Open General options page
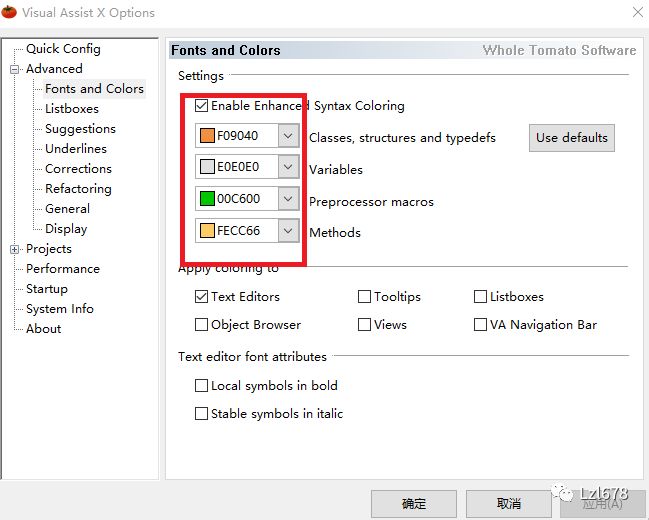The image size is (649, 520). [67, 209]
